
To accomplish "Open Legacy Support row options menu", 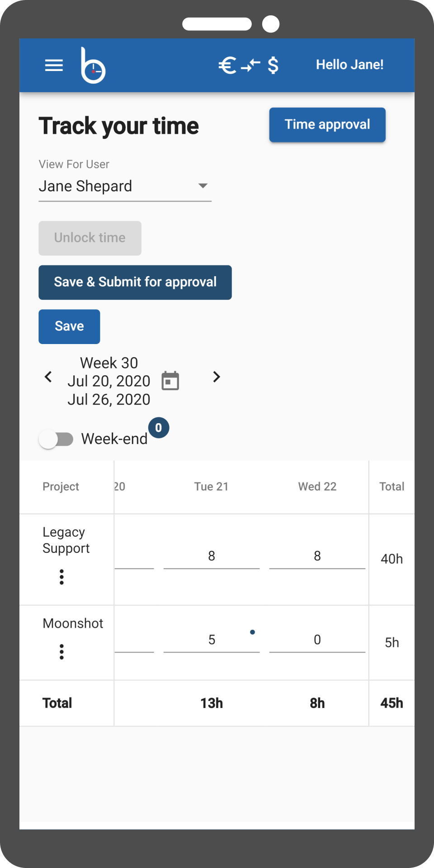I will [61, 577].
